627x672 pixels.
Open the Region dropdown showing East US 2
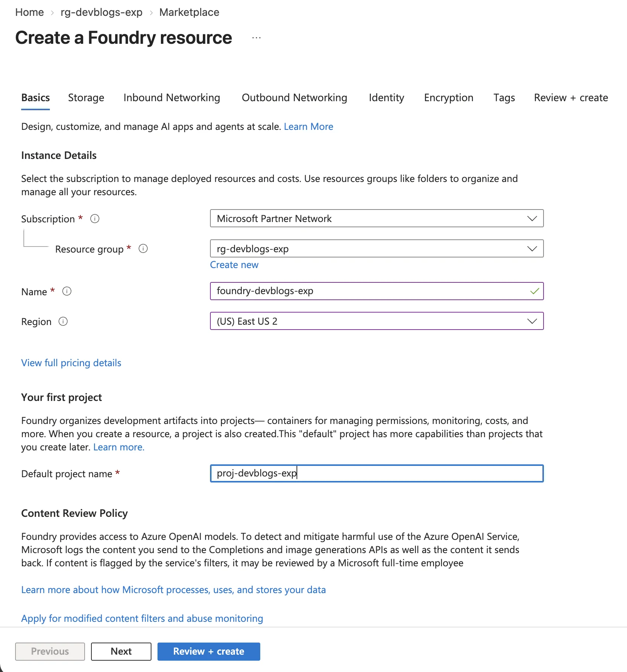(x=377, y=321)
